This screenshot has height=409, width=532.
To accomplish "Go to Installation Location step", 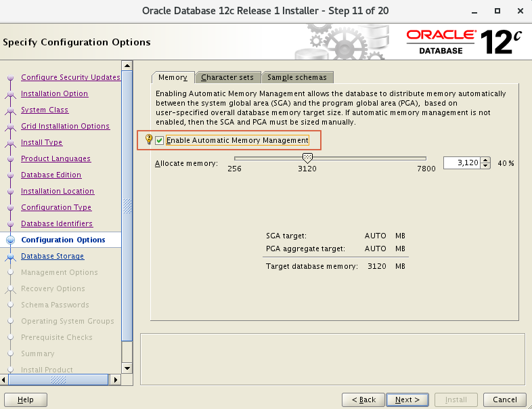I will (x=58, y=191).
